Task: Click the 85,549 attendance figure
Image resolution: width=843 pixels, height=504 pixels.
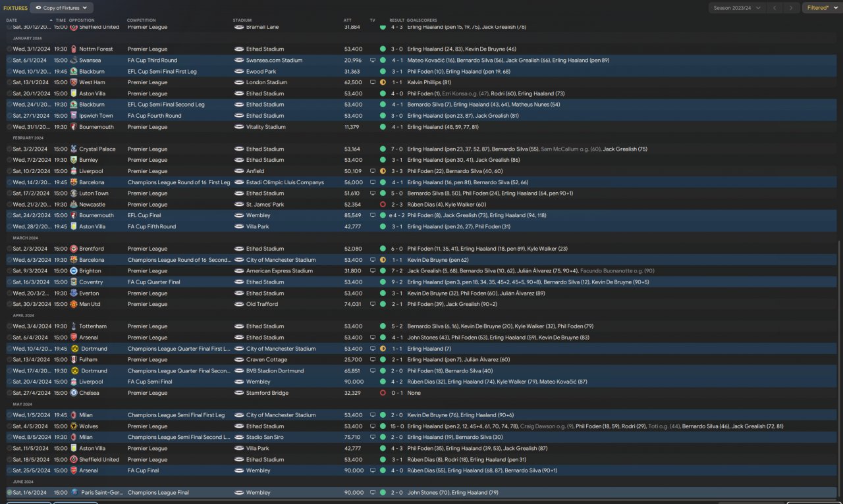Action: point(353,216)
